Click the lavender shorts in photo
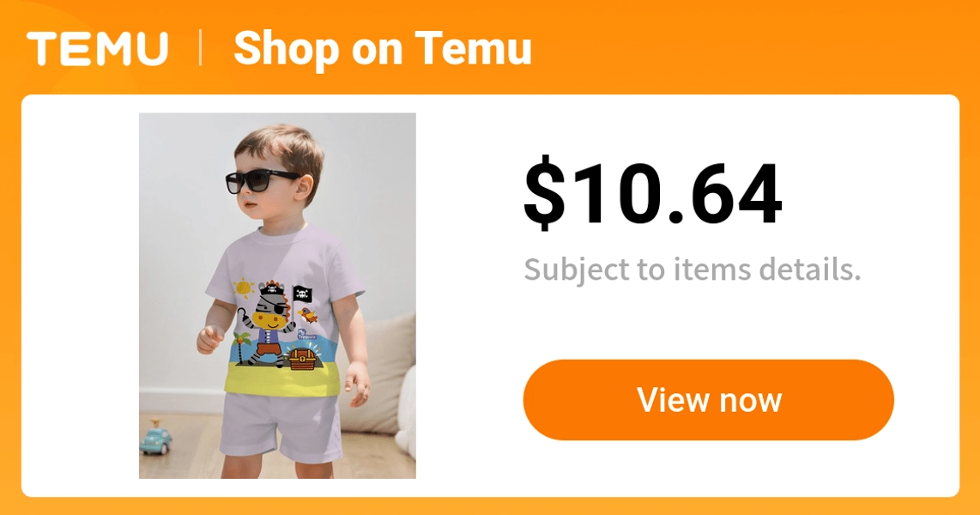This screenshot has height=515, width=980. pyautogui.click(x=281, y=427)
